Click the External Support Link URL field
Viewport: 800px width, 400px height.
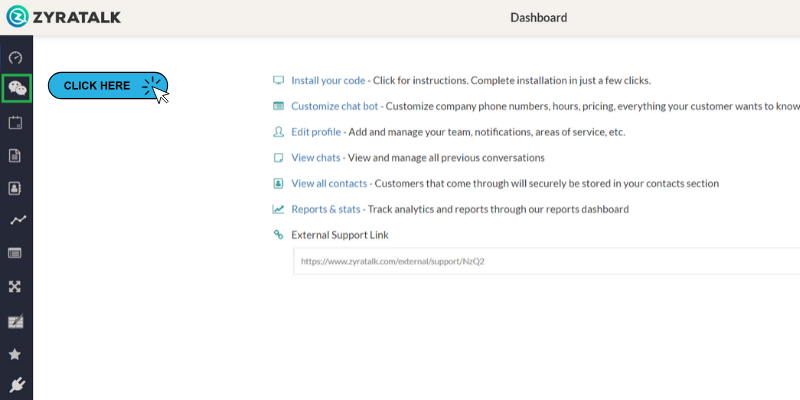pos(546,261)
